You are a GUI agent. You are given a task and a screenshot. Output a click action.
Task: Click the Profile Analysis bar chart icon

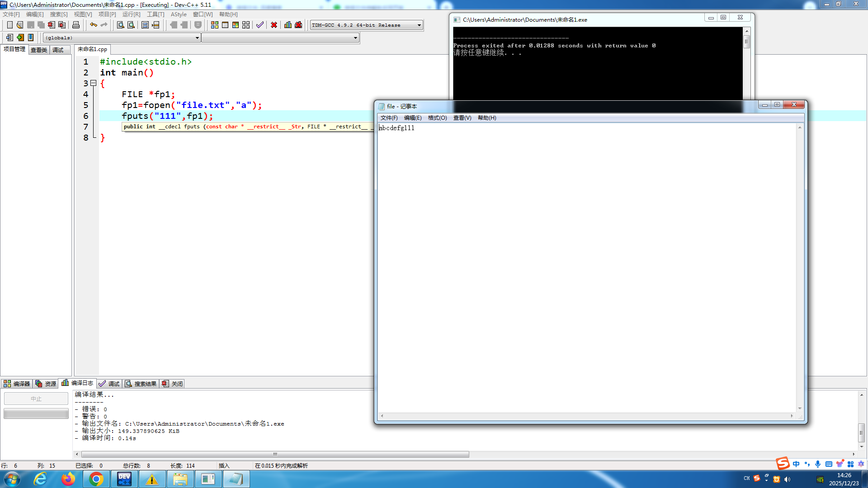[x=288, y=25]
